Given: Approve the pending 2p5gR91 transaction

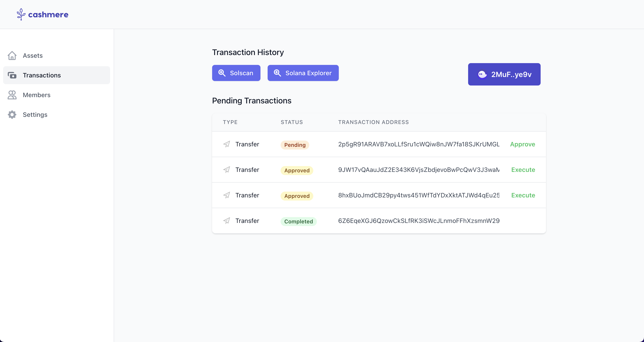Looking at the screenshot, I should (x=522, y=144).
